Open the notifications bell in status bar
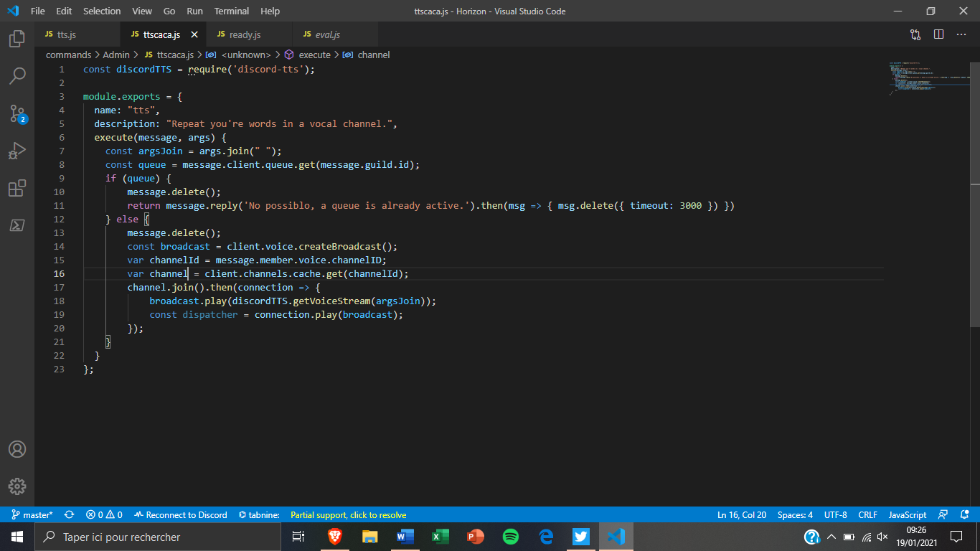This screenshot has width=980, height=551. pyautogui.click(x=964, y=515)
